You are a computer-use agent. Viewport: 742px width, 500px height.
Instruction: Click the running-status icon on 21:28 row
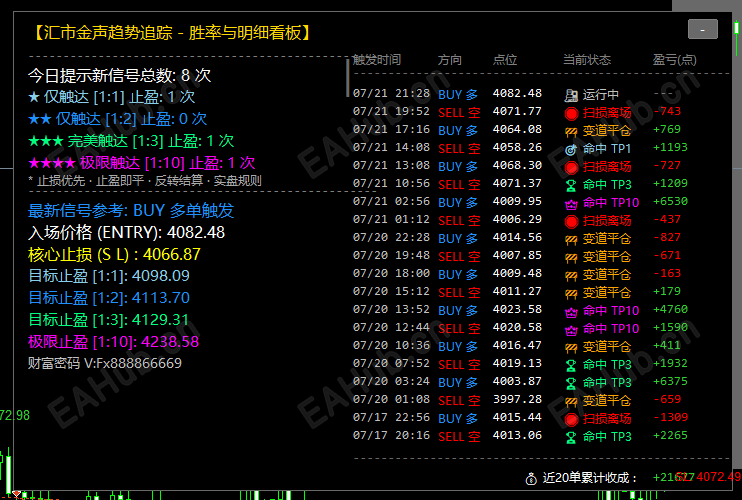571,95
